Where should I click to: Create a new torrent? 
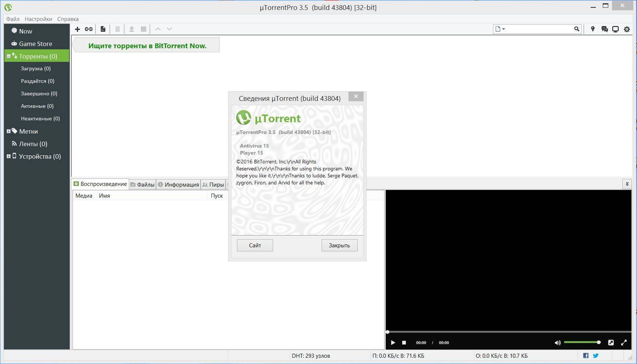[x=103, y=29]
